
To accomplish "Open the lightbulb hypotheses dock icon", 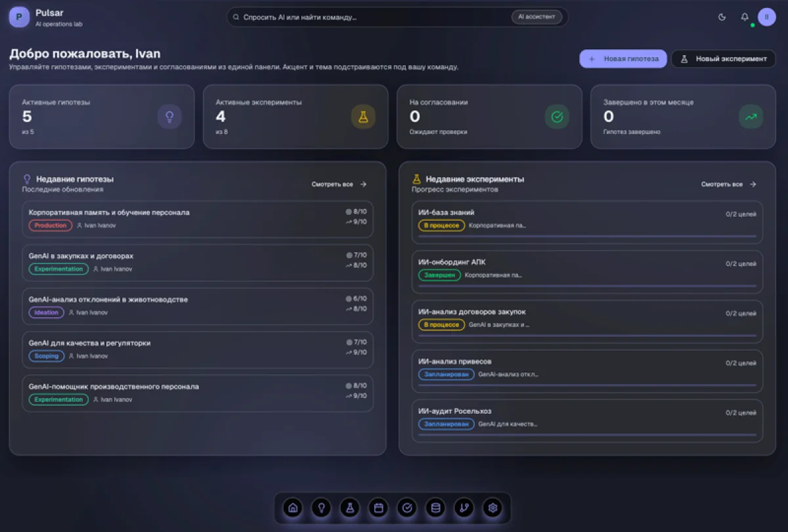I will tap(321, 508).
